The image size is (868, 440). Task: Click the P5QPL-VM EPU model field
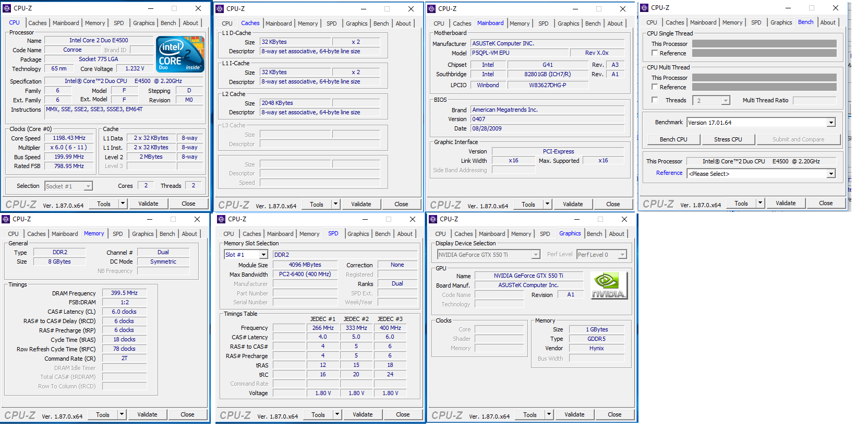(519, 53)
